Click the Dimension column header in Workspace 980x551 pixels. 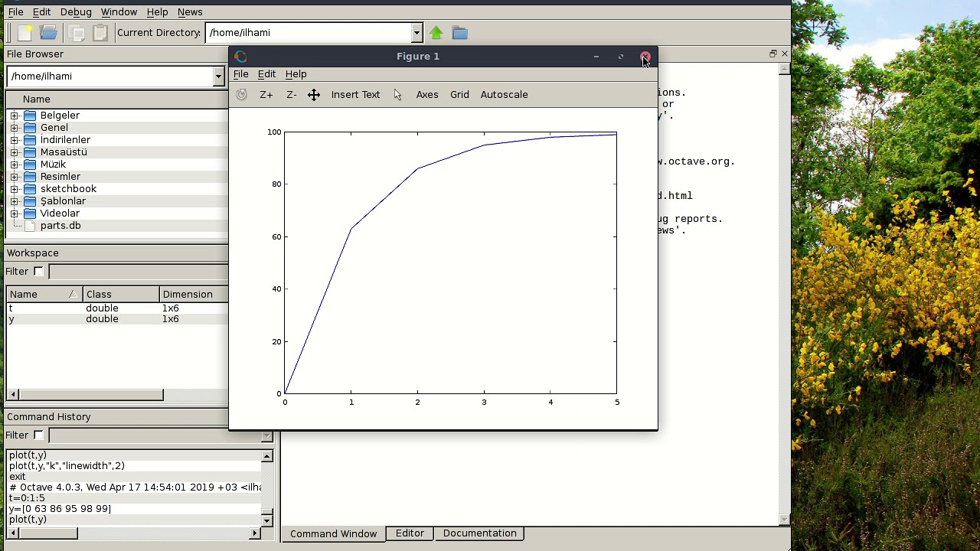coord(193,295)
